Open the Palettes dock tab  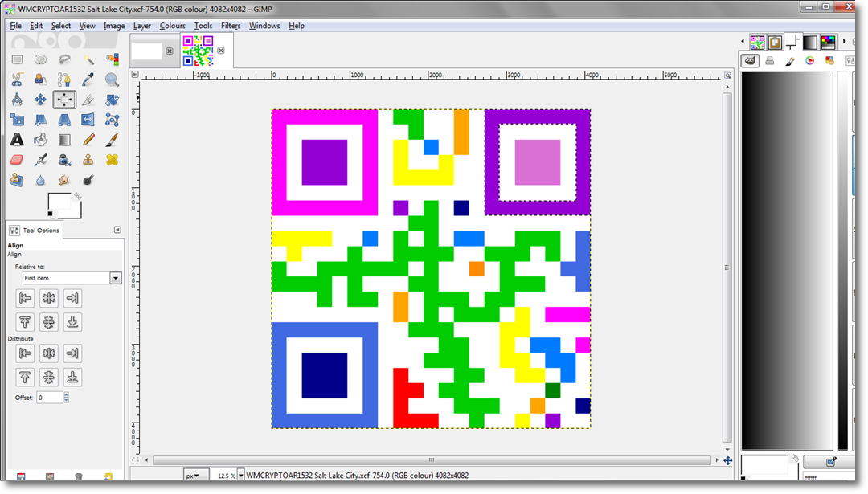click(x=828, y=42)
